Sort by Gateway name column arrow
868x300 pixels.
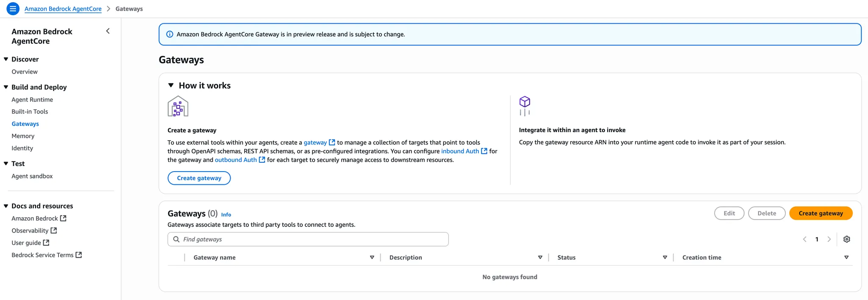372,258
